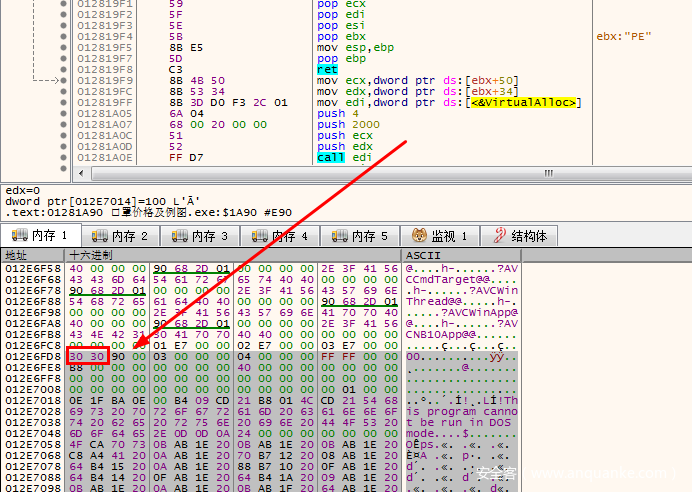This screenshot has height=492, width=692.
Task: Select the red-boxed 30 30 bytes
Action: click(85, 355)
